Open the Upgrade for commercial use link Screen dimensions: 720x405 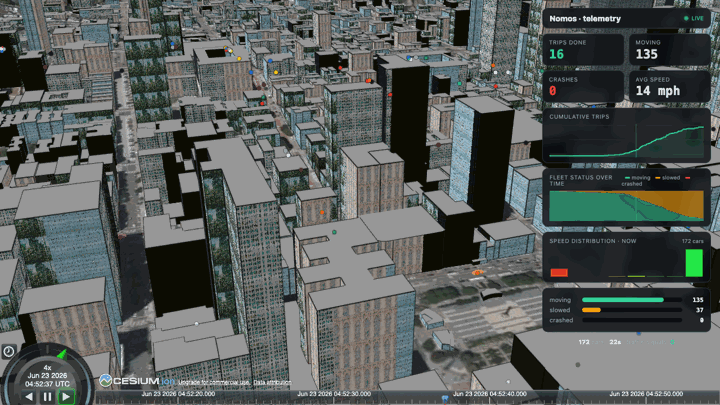[x=214, y=382]
